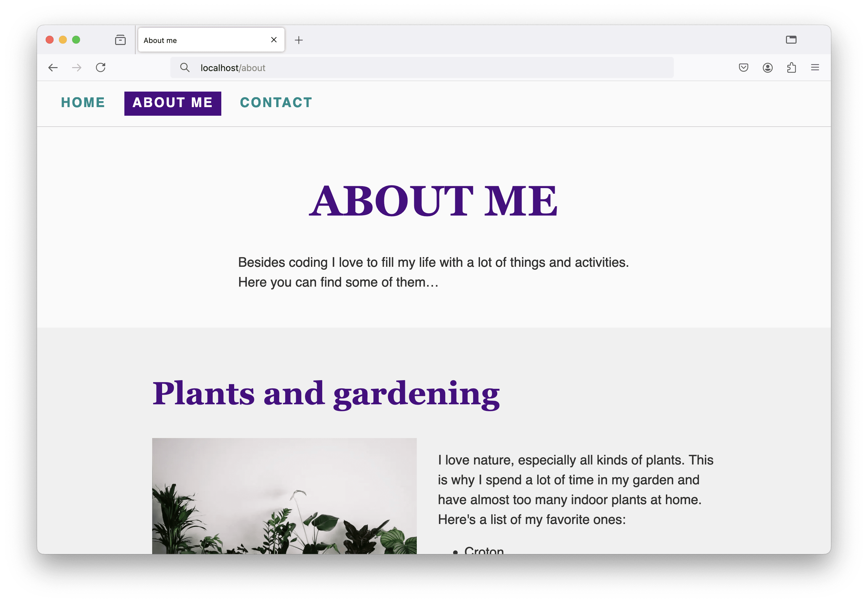Open the tab history archive icon

pyautogui.click(x=120, y=40)
